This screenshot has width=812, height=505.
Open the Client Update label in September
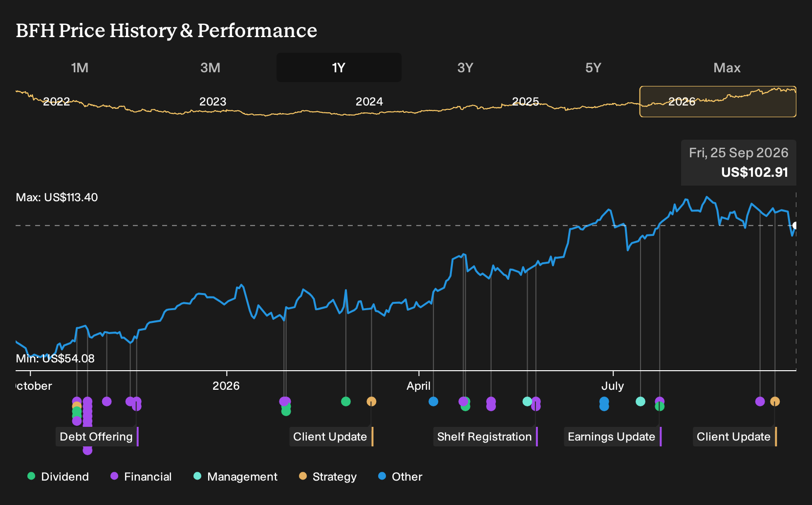point(734,437)
